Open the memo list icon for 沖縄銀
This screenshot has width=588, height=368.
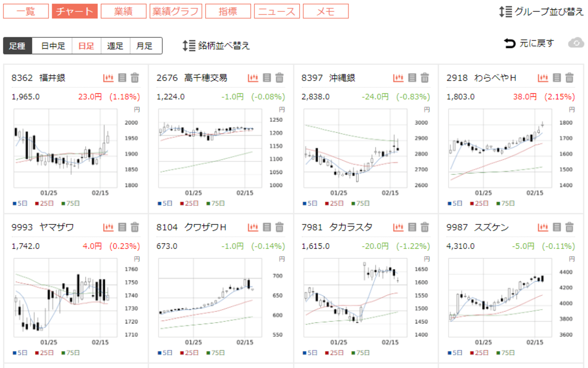(x=411, y=78)
